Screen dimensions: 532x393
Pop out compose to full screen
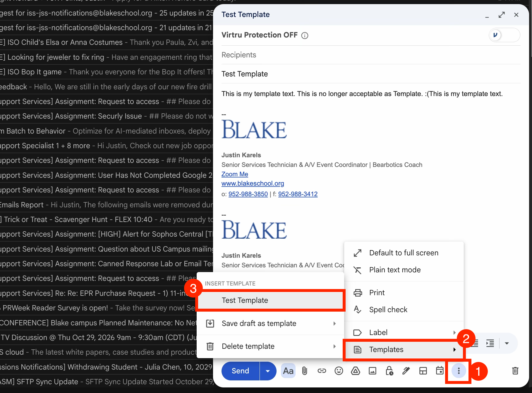point(502,15)
